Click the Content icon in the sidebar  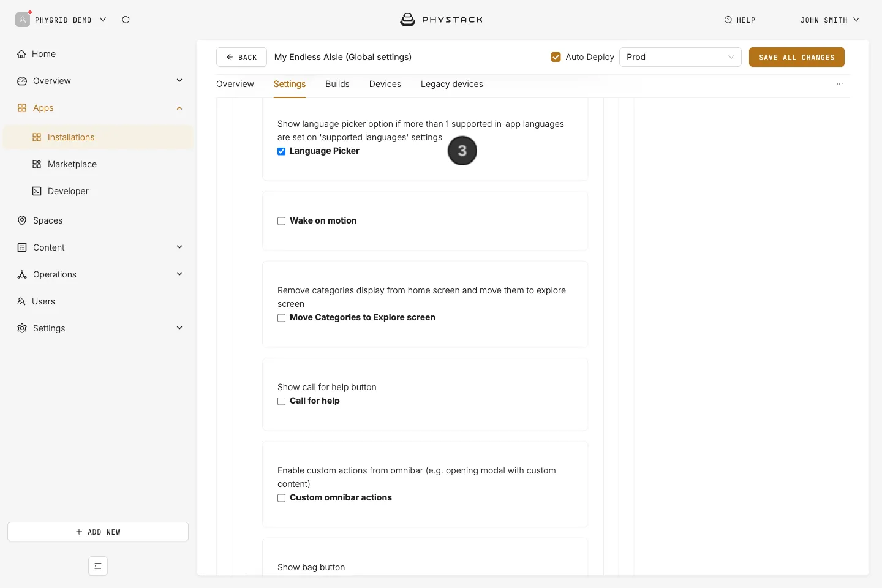coord(22,247)
